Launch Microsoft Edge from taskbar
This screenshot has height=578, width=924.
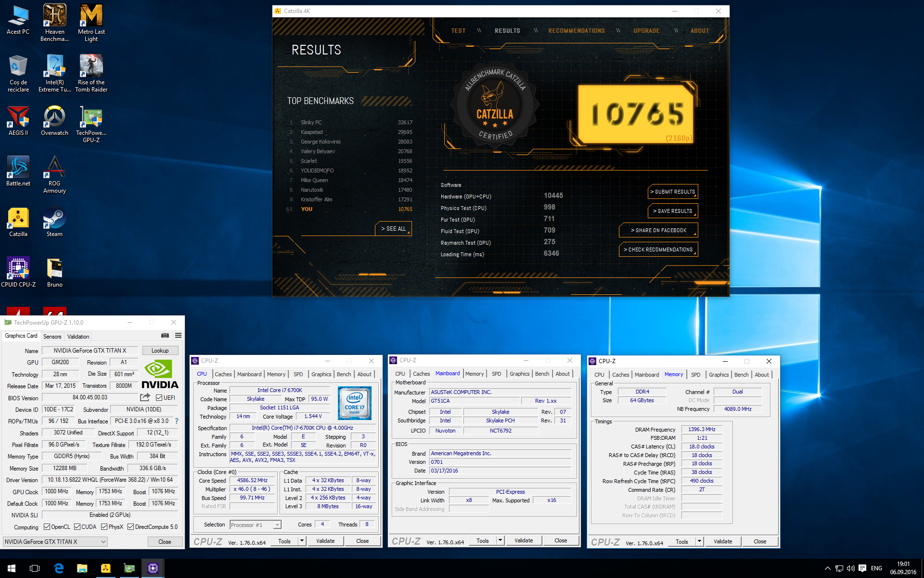[59, 568]
